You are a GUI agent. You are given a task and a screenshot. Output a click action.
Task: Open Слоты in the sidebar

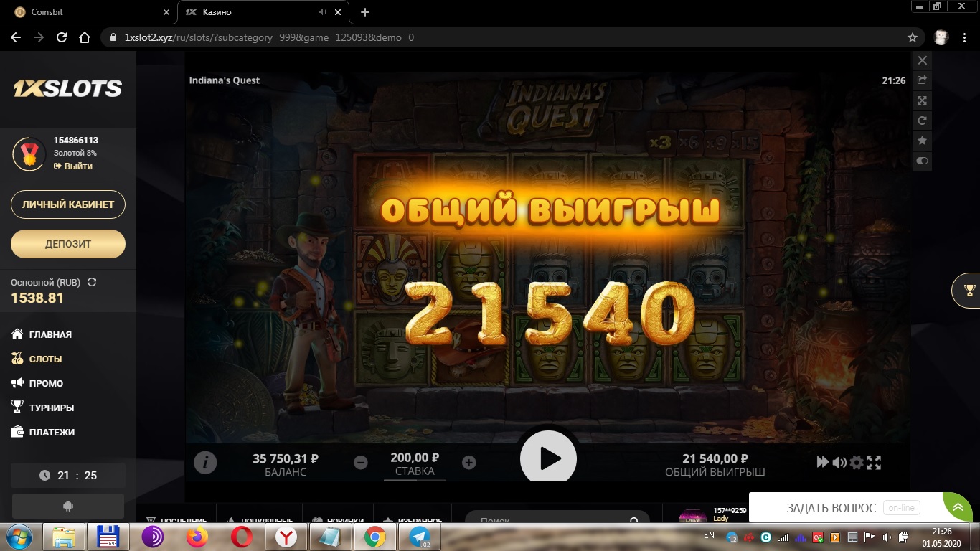pyautogui.click(x=37, y=359)
